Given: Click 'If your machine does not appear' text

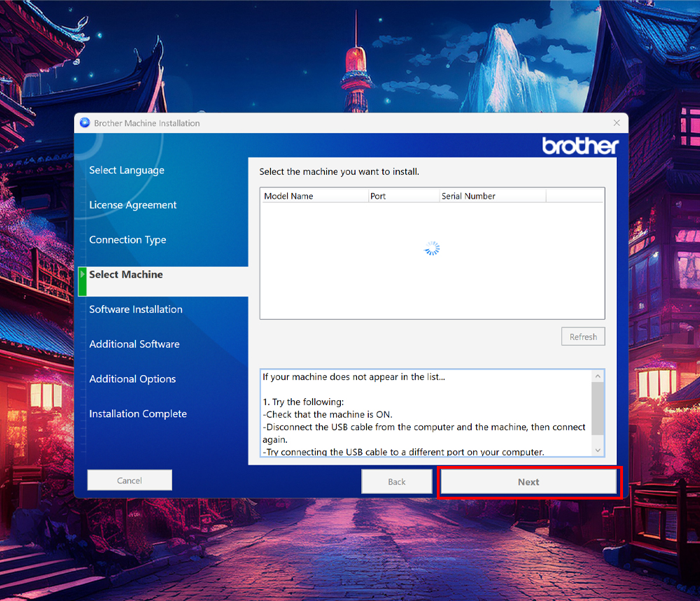Looking at the screenshot, I should tap(353, 377).
